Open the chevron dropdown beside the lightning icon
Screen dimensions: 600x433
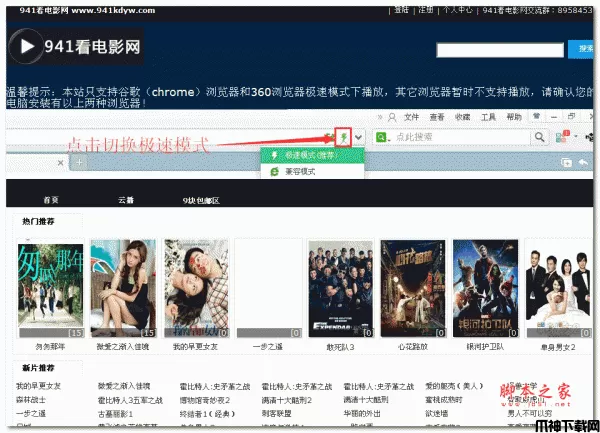coord(359,137)
